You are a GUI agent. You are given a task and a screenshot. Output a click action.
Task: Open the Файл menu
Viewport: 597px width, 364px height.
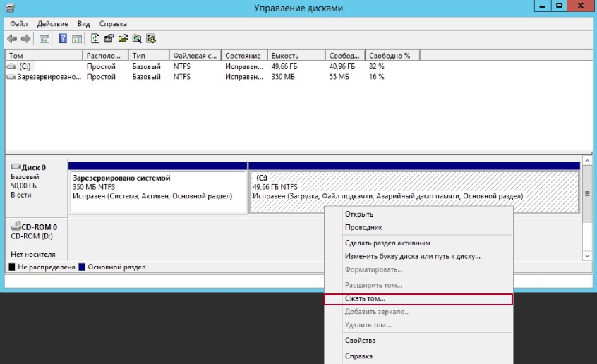[x=18, y=23]
